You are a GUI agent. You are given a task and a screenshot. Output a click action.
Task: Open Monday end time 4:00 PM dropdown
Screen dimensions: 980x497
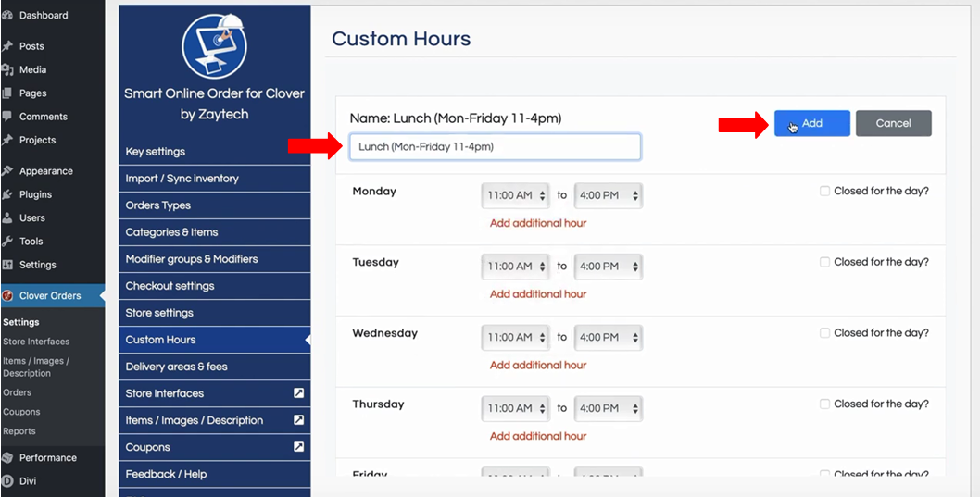point(609,195)
